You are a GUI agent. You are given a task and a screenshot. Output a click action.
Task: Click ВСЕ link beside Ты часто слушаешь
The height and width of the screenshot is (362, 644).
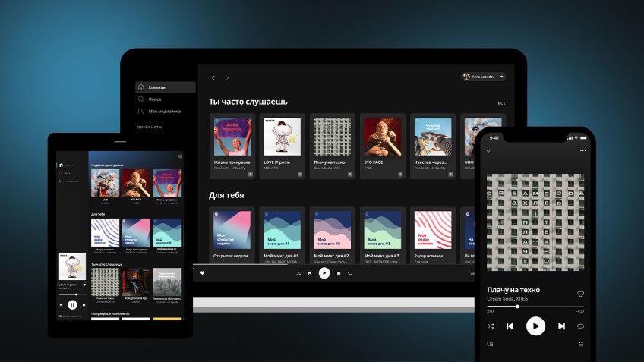click(501, 103)
